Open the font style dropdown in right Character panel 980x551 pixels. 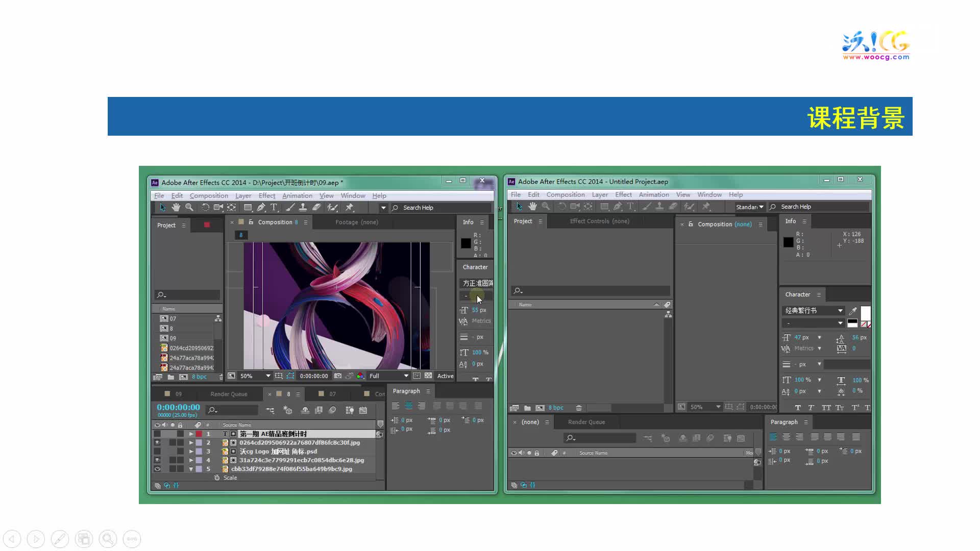click(813, 323)
